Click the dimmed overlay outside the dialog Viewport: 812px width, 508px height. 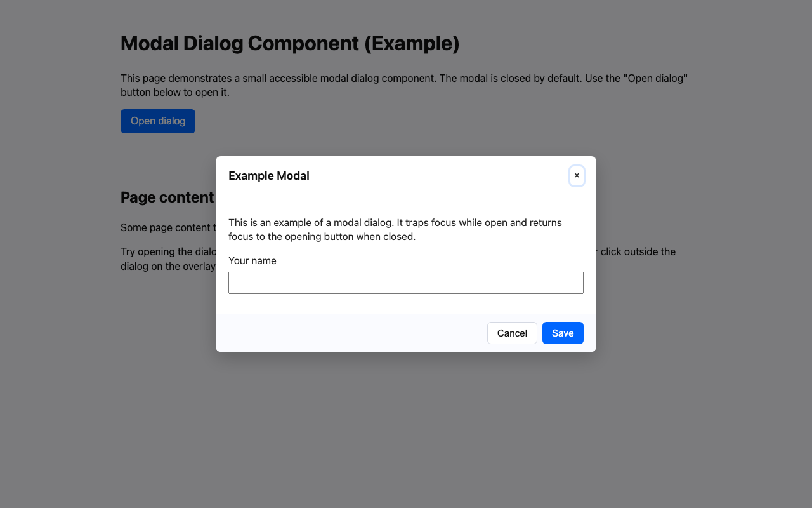(406, 432)
